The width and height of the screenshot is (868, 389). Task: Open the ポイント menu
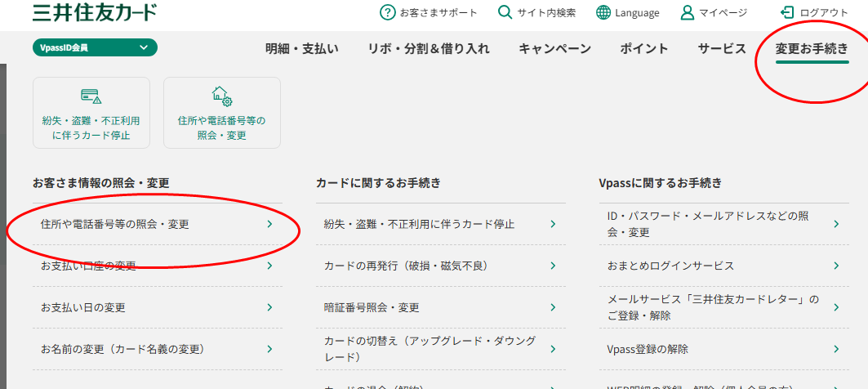click(x=644, y=49)
